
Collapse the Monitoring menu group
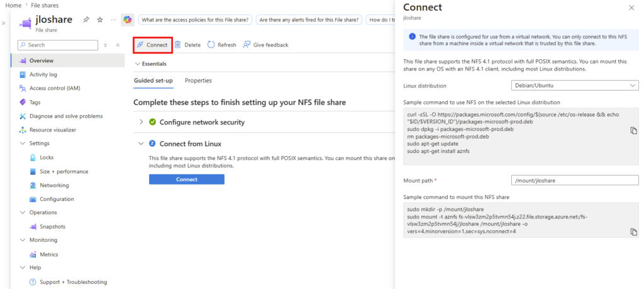(x=22, y=240)
